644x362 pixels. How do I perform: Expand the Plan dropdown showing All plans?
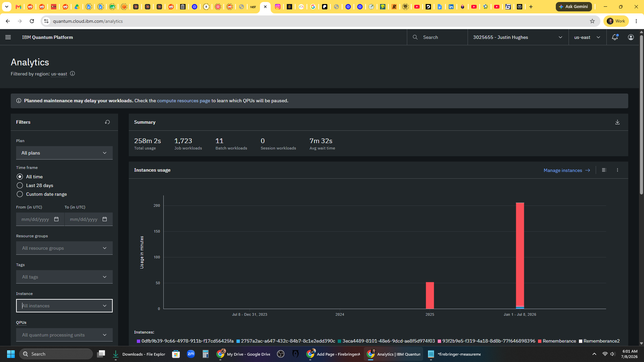point(64,153)
